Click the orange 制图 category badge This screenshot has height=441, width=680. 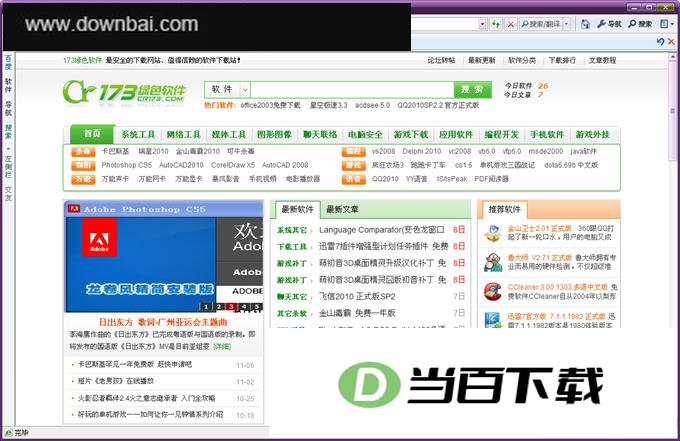[x=83, y=165]
